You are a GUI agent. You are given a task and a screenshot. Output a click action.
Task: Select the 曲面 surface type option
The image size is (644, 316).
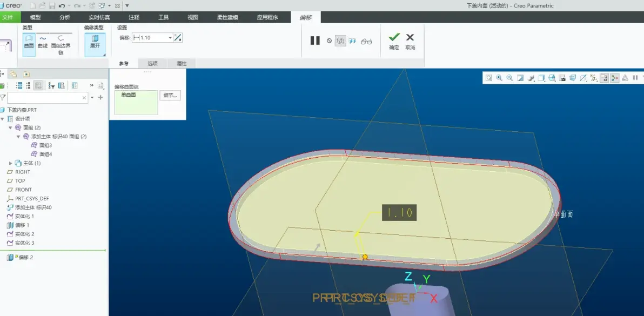[x=29, y=42]
